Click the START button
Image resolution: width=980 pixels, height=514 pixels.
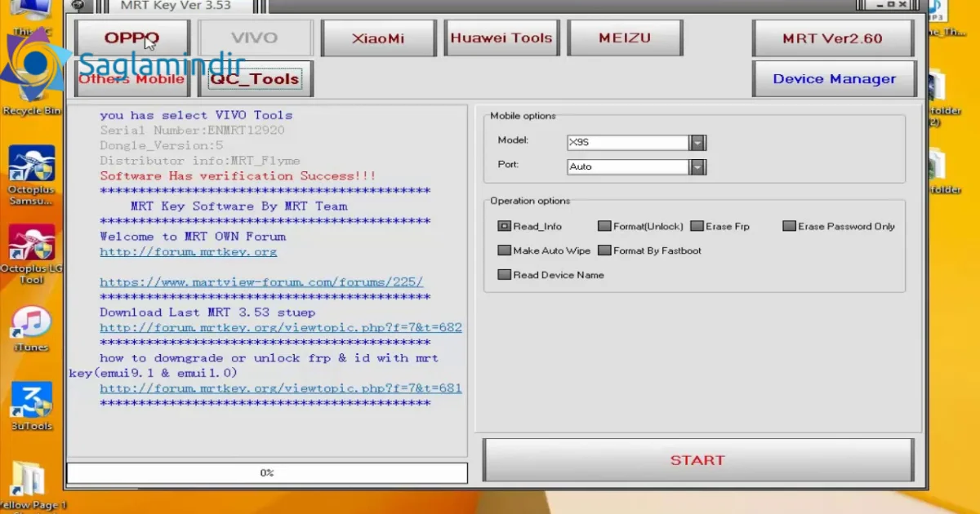pos(698,460)
